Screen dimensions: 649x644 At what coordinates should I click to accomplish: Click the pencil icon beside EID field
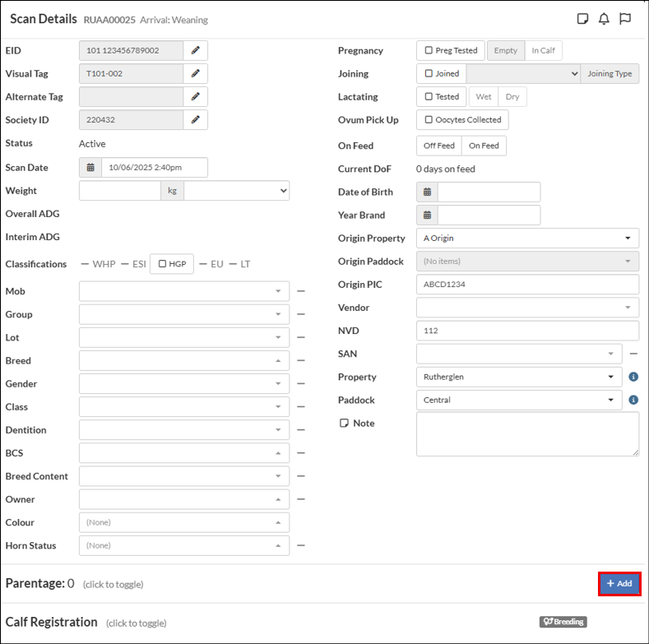coord(195,50)
